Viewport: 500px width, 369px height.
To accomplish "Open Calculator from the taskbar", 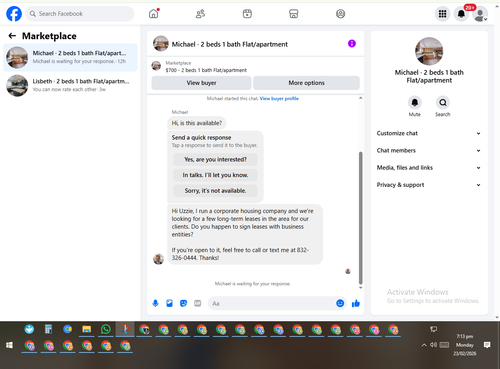I will point(48,329).
